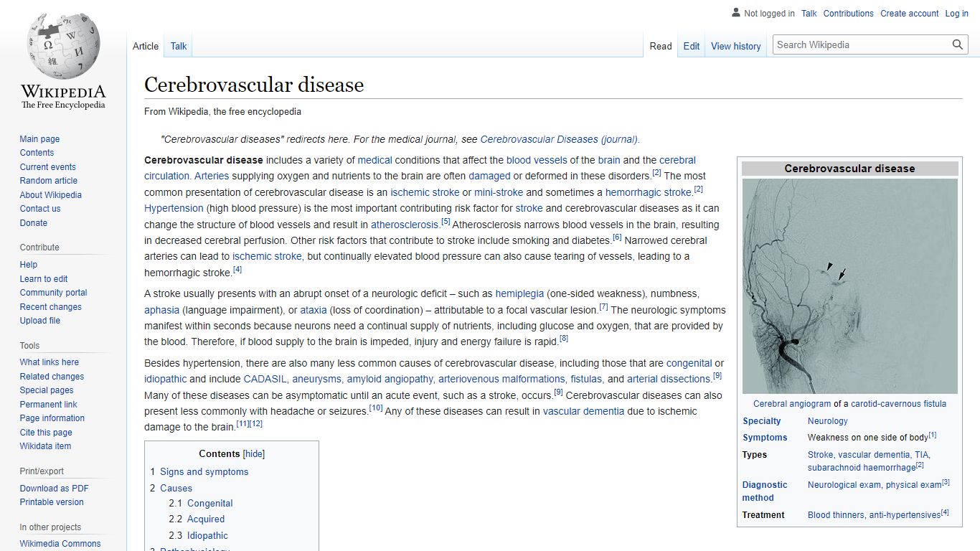The width and height of the screenshot is (980, 551).
Task: Select the Read tab
Action: (661, 46)
